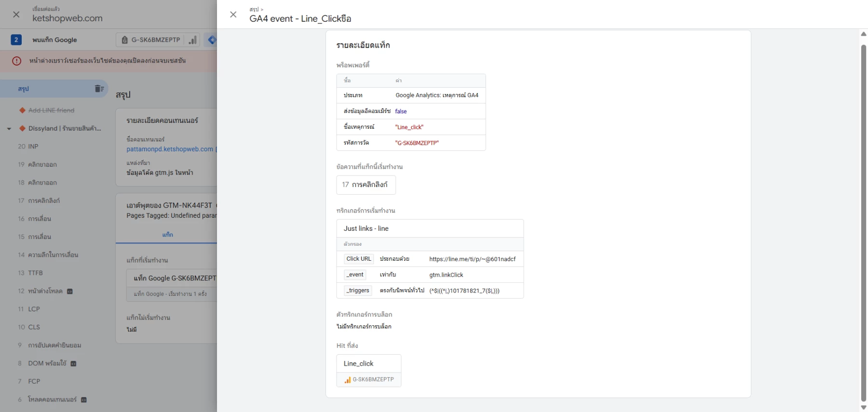Click the badge icon beside โหลดคอนเทนเนอร์
This screenshot has width=868, height=412.
click(84, 400)
